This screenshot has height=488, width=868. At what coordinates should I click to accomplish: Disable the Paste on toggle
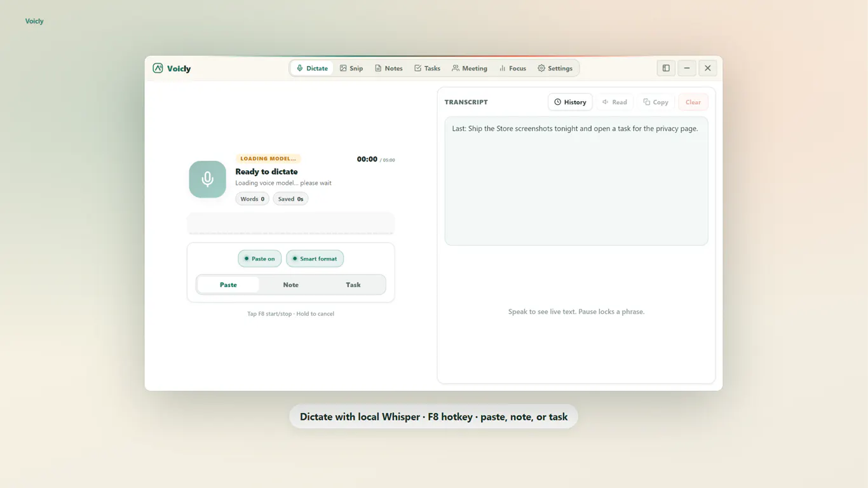tap(260, 259)
